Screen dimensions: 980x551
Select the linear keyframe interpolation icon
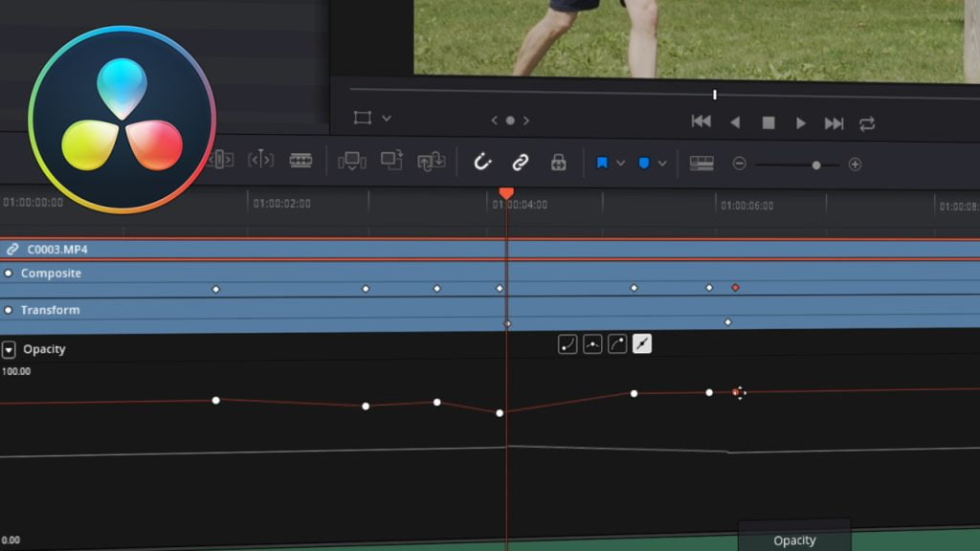[x=641, y=342]
